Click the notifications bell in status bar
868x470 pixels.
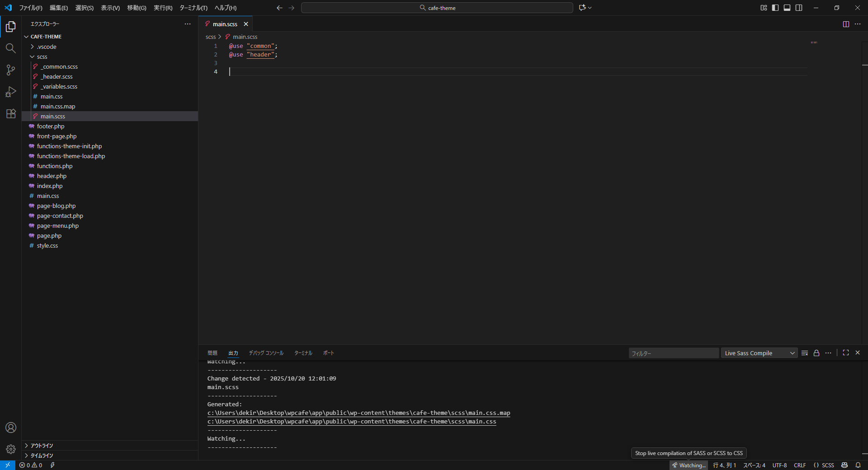pos(858,465)
